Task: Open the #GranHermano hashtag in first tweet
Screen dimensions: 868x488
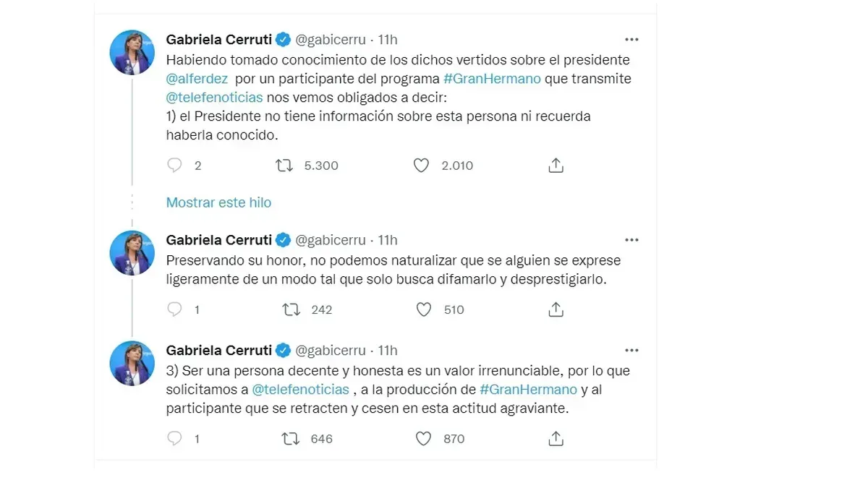Action: tap(492, 79)
